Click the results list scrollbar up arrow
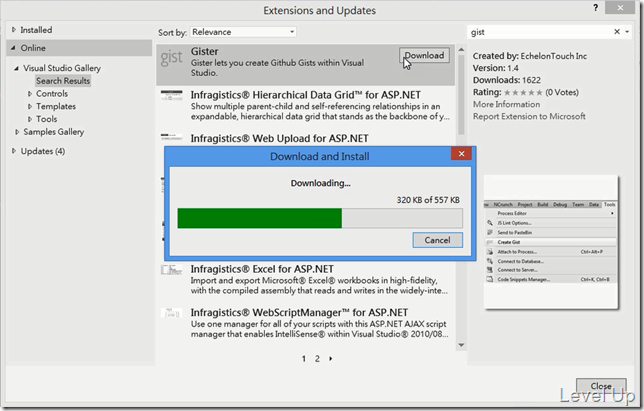This screenshot has height=411, width=644. click(461, 50)
